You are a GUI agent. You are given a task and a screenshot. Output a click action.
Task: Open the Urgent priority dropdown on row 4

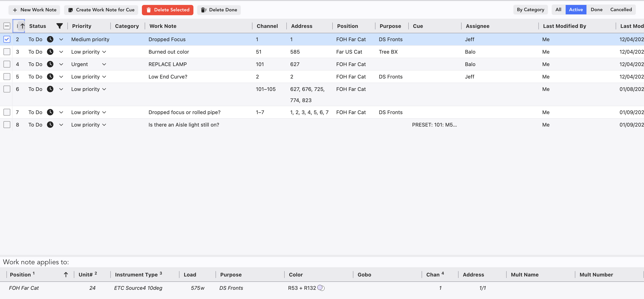click(104, 64)
